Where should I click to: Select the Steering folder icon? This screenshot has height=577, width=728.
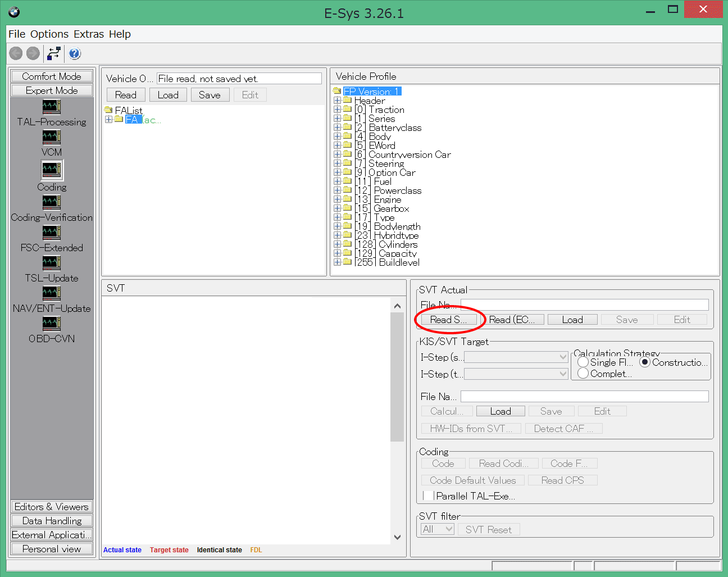pyautogui.click(x=347, y=163)
